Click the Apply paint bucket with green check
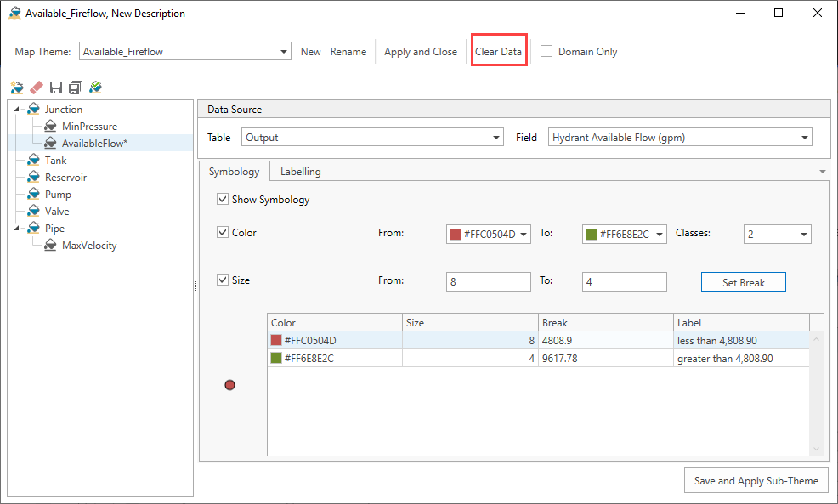The height and width of the screenshot is (504, 838). pyautogui.click(x=95, y=87)
